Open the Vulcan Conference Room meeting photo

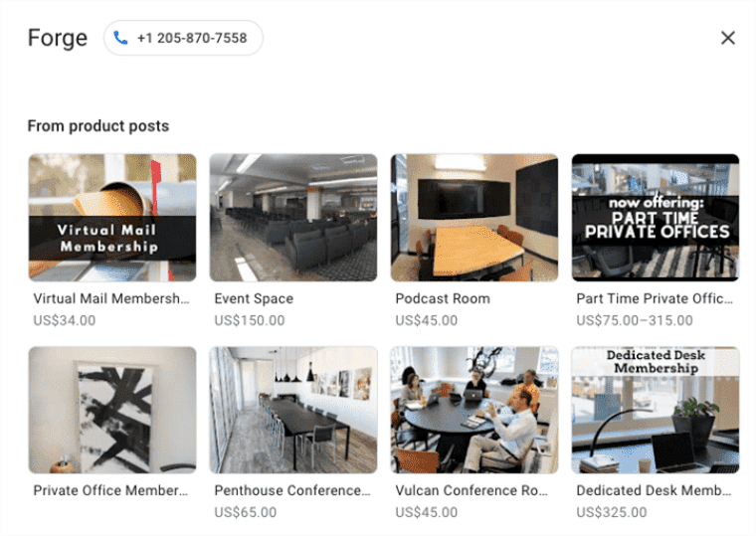(x=474, y=410)
